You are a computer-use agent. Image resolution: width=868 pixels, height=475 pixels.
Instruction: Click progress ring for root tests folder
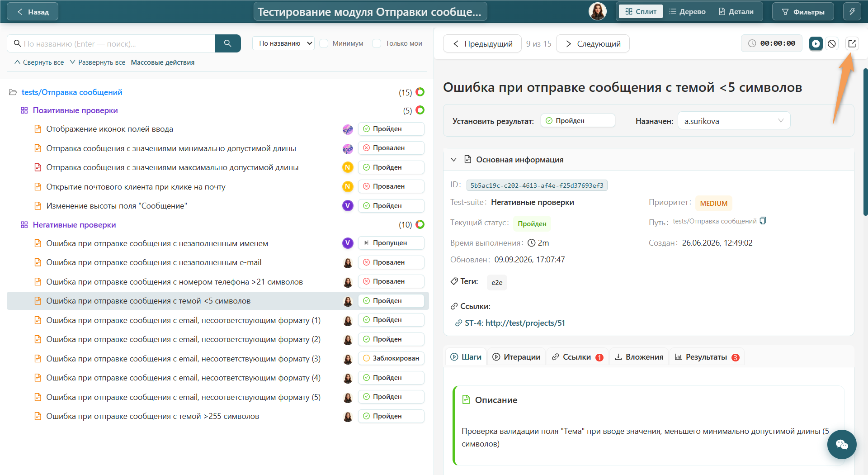[420, 92]
